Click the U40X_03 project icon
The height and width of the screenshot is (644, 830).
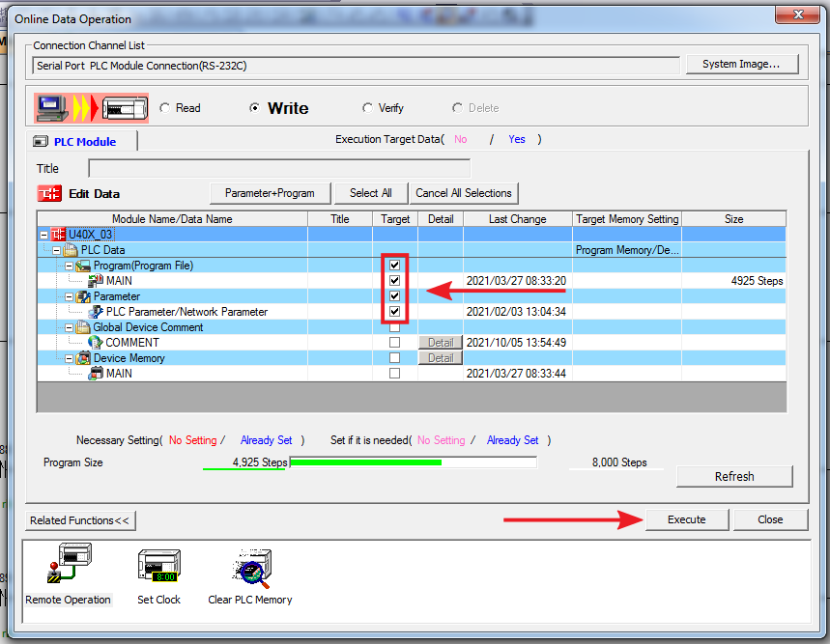[59, 235]
